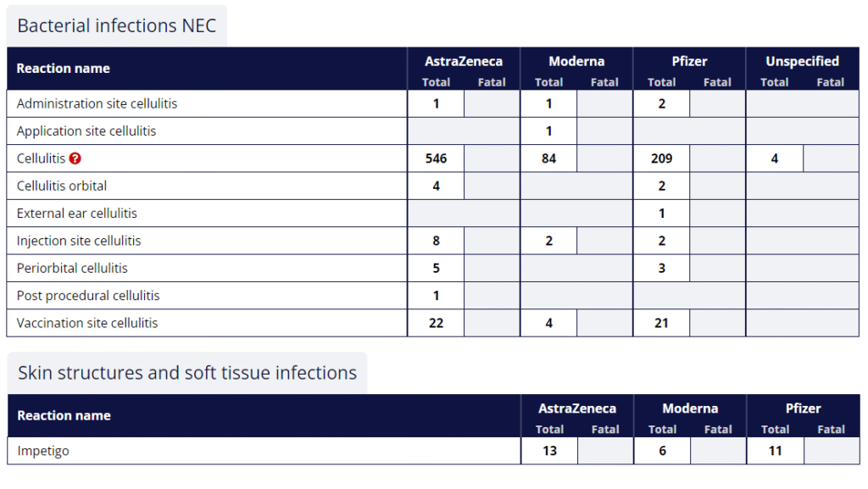Open the Bacterial infections NEC tab
The width and height of the screenshot is (868, 489).
pos(117,26)
